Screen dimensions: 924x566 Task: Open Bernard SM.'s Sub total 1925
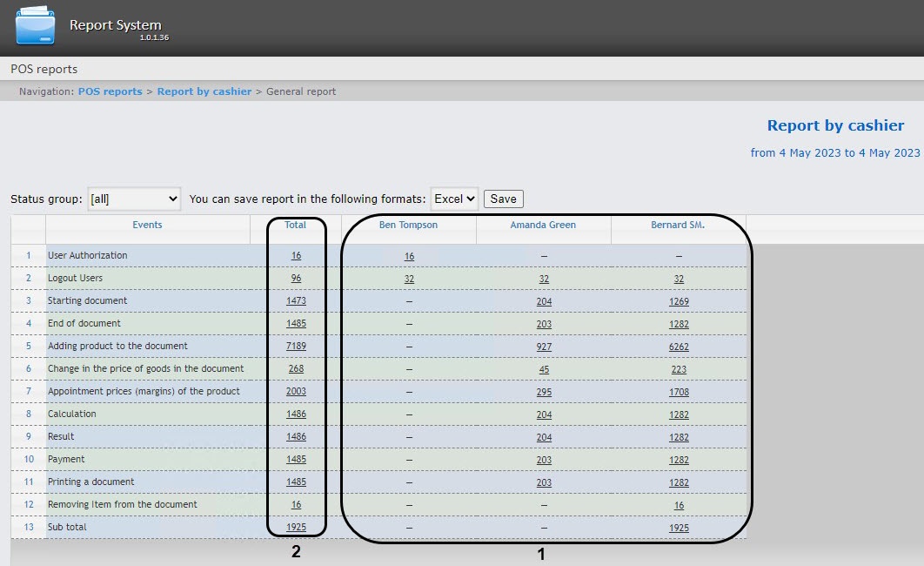coord(679,528)
